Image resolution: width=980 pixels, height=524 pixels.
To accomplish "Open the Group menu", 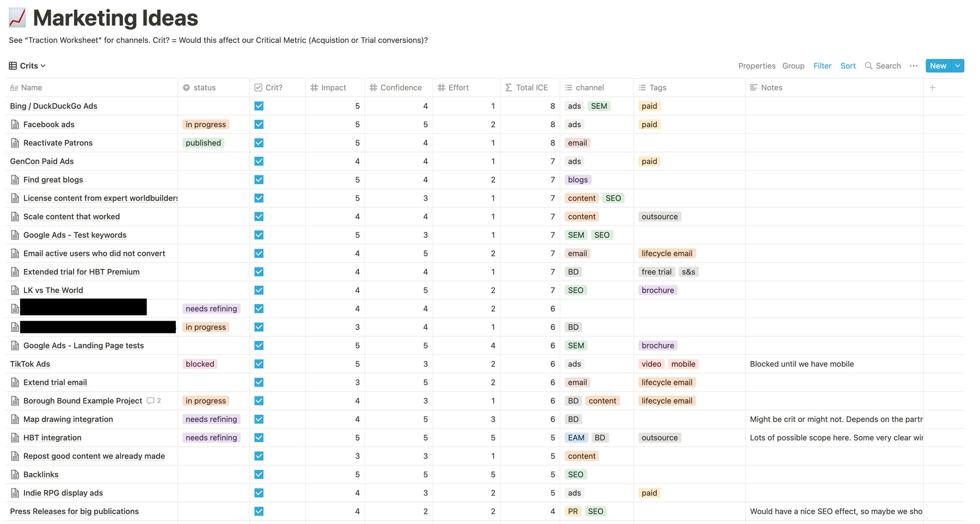I will (x=793, y=66).
